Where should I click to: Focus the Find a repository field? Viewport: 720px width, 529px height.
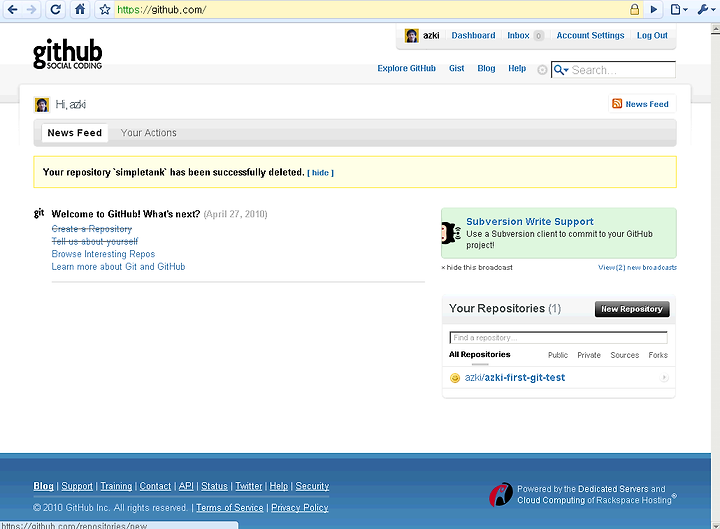coord(558,338)
